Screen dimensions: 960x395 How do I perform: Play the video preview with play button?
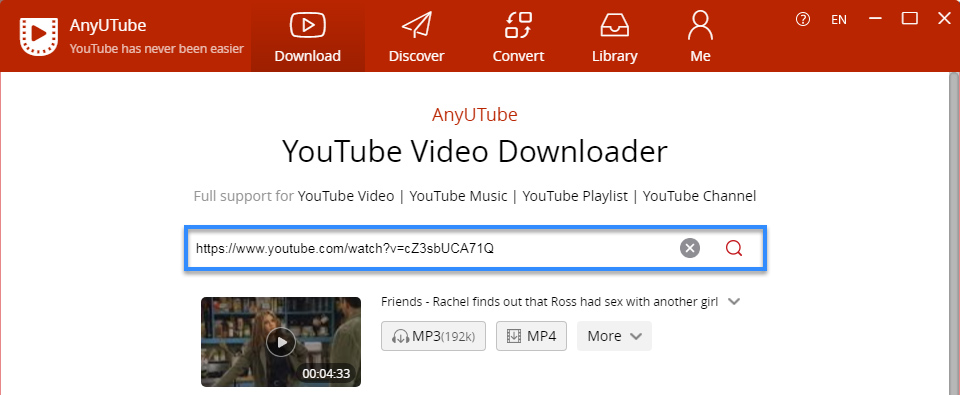(281, 342)
